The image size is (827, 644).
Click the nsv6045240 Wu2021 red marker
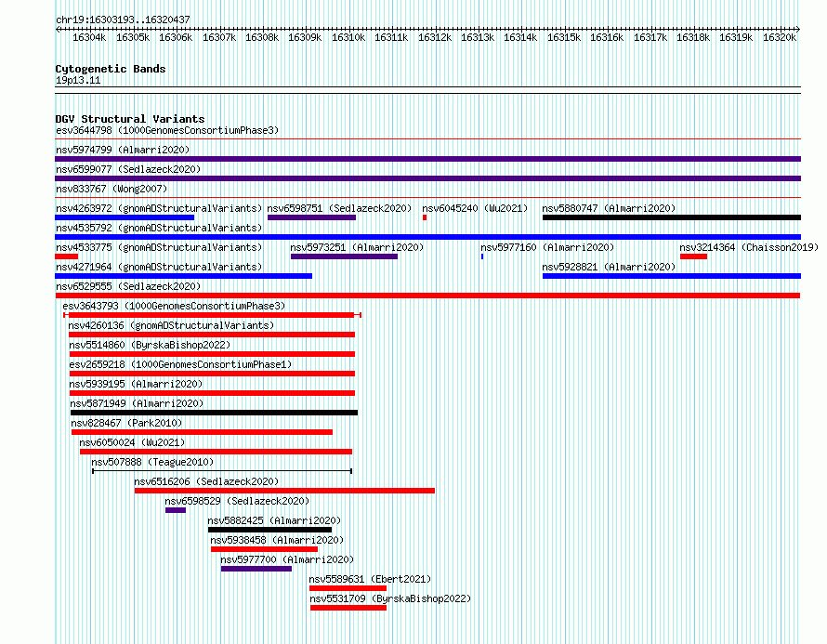pyautogui.click(x=425, y=217)
